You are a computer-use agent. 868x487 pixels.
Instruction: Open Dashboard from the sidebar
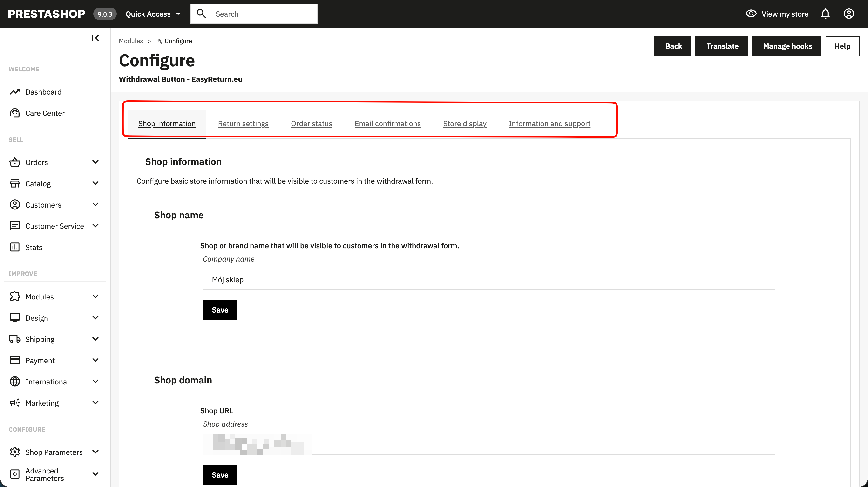click(43, 92)
